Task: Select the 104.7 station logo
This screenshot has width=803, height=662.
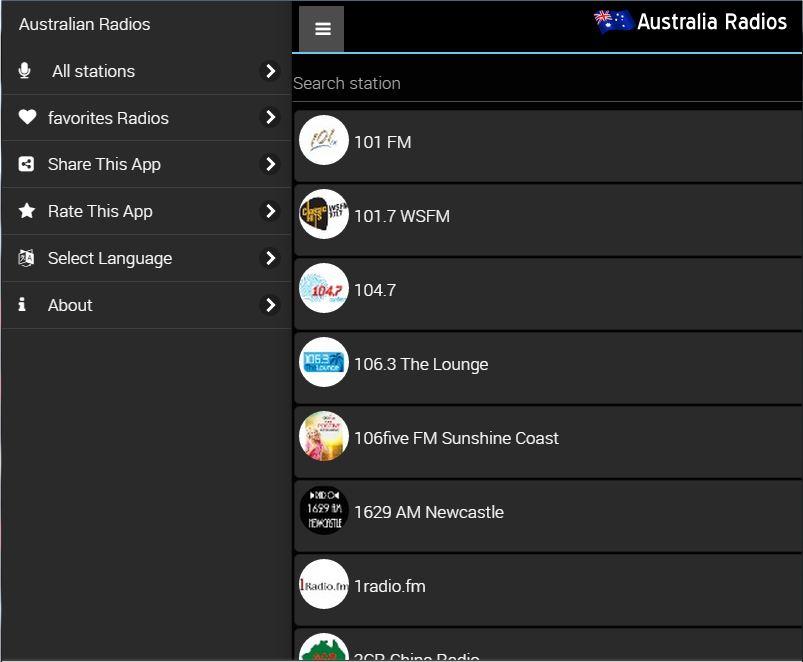Action: (x=324, y=288)
